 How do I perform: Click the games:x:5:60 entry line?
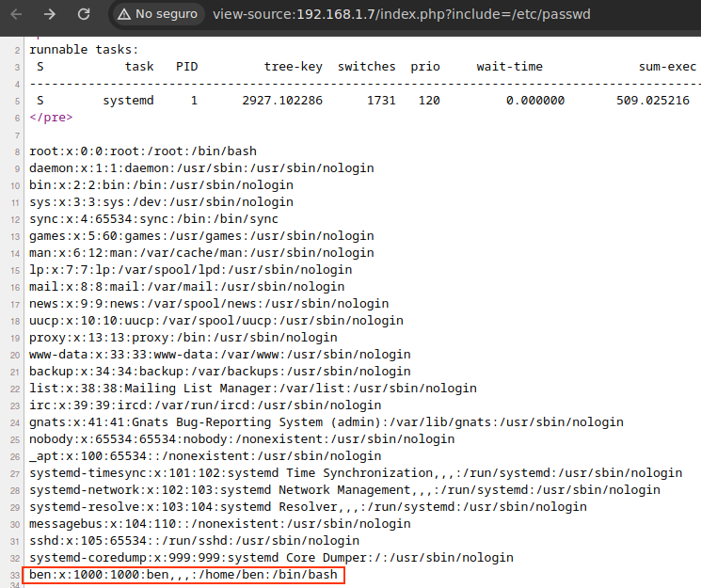[201, 236]
